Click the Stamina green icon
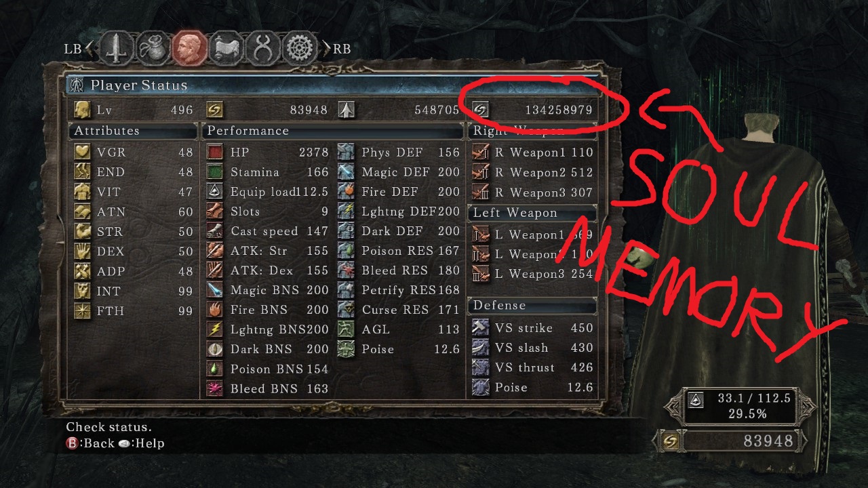Screen dimensions: 868x488 [x=215, y=172]
